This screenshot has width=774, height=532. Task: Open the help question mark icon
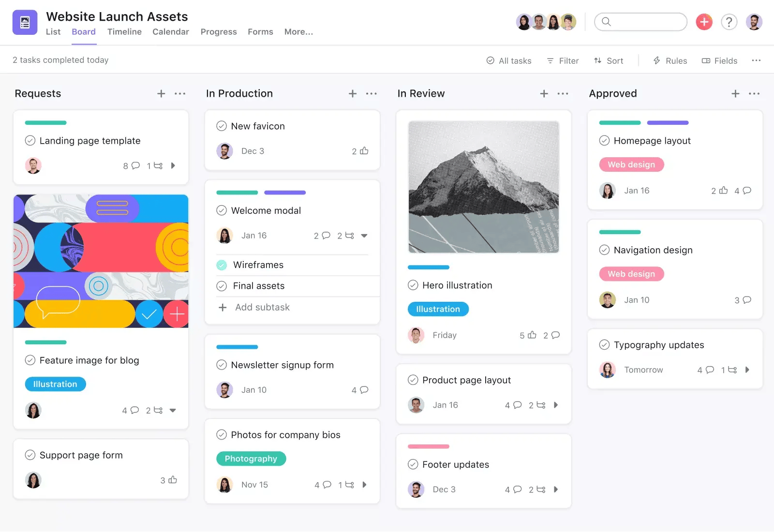(x=729, y=22)
